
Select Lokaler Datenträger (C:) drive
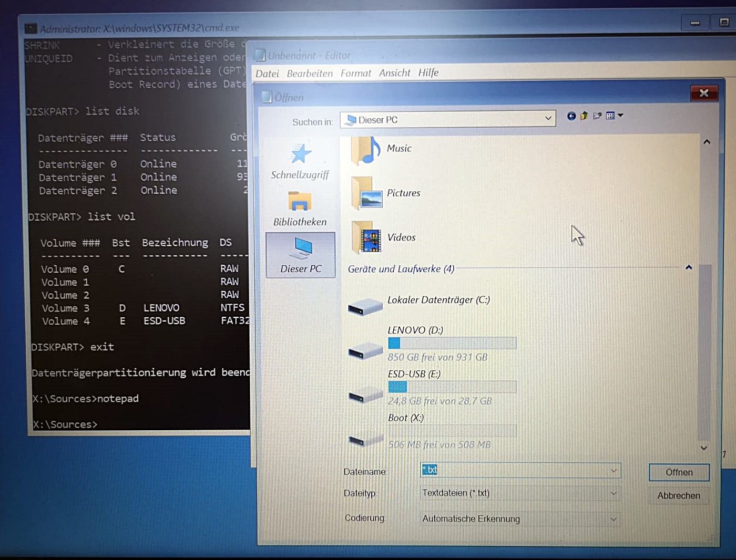(x=420, y=303)
